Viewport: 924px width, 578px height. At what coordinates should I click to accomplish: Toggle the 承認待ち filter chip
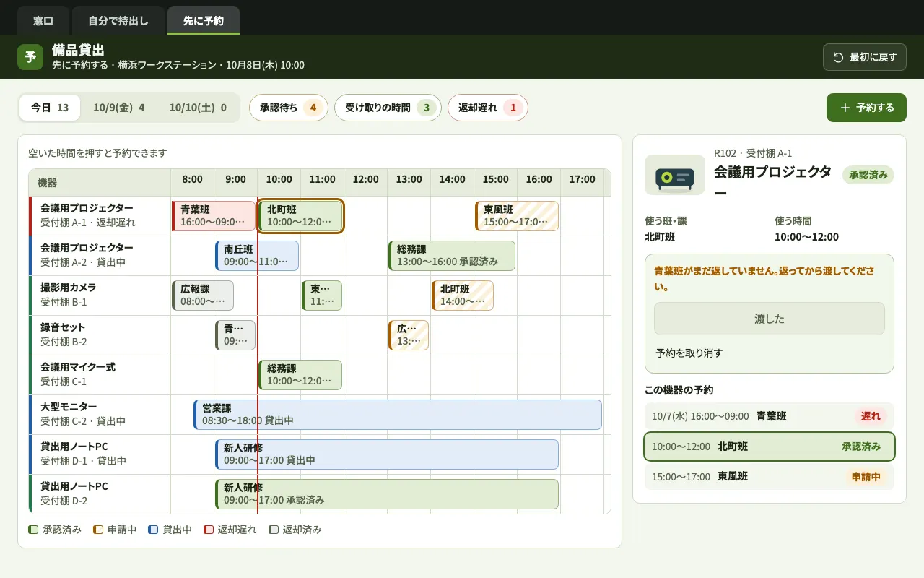pyautogui.click(x=289, y=108)
